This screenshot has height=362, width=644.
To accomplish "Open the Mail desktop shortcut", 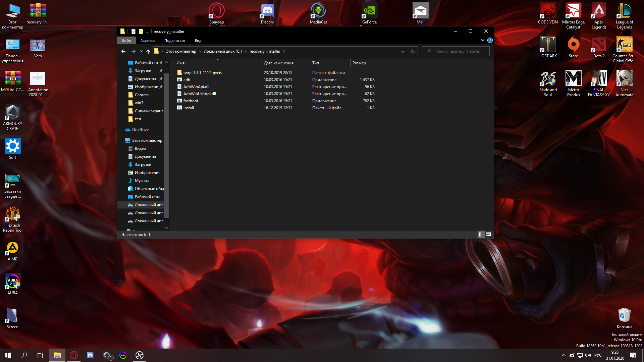I will (420, 13).
